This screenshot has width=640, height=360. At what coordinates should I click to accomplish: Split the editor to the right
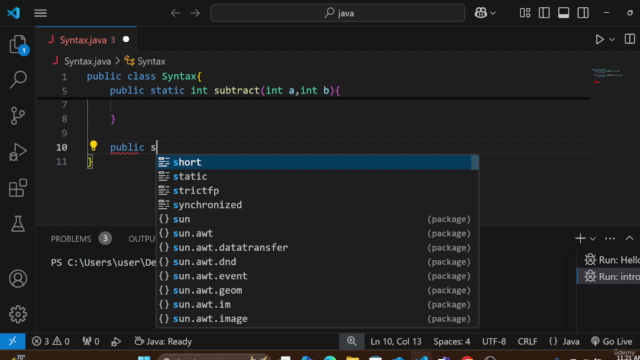click(630, 39)
